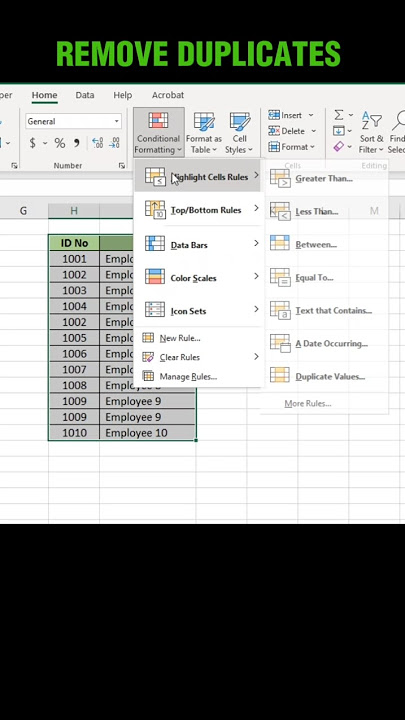Click More Rules option
The height and width of the screenshot is (720, 405).
coord(308,403)
